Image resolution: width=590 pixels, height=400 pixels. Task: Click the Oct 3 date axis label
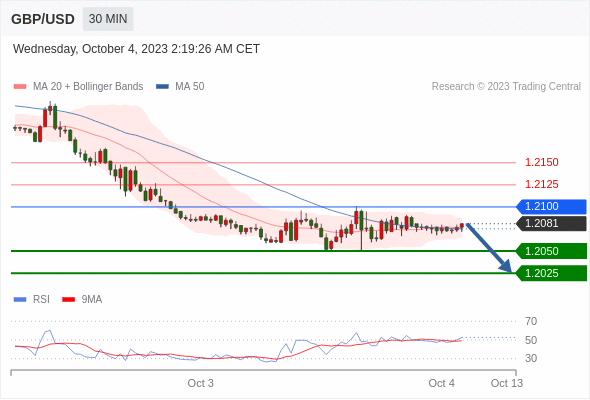click(201, 383)
